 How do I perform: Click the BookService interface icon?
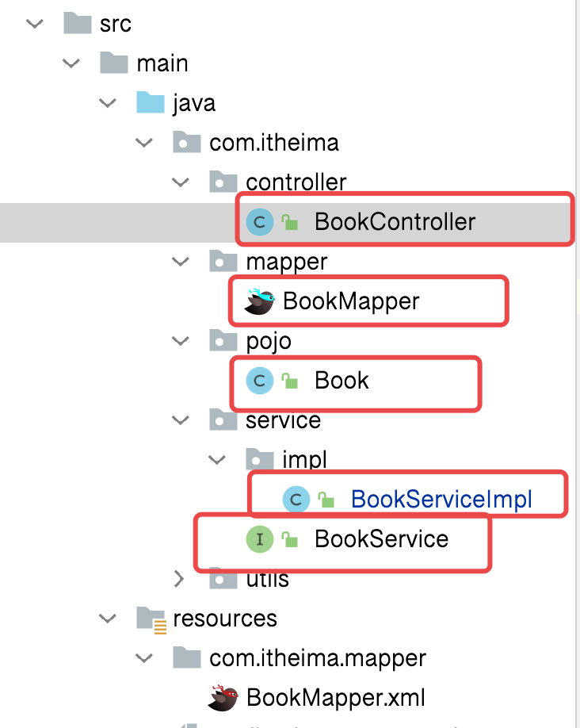pos(260,539)
